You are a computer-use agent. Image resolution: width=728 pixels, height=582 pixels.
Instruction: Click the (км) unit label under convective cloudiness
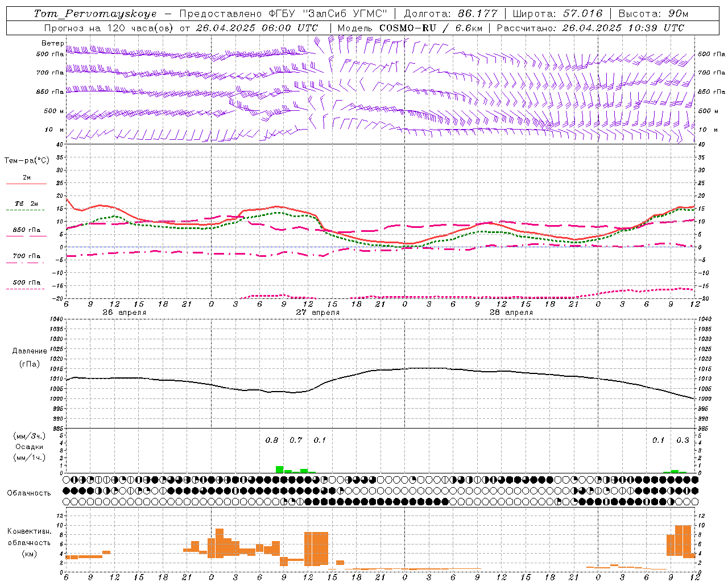[x=29, y=554]
